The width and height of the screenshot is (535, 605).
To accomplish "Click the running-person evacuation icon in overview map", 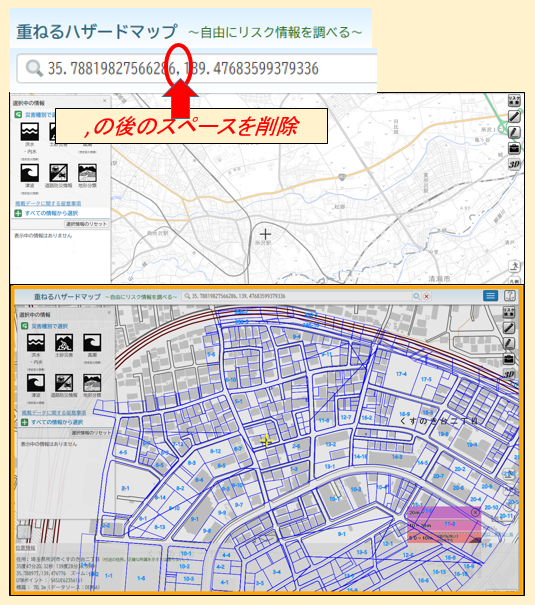I will tap(514, 266).
